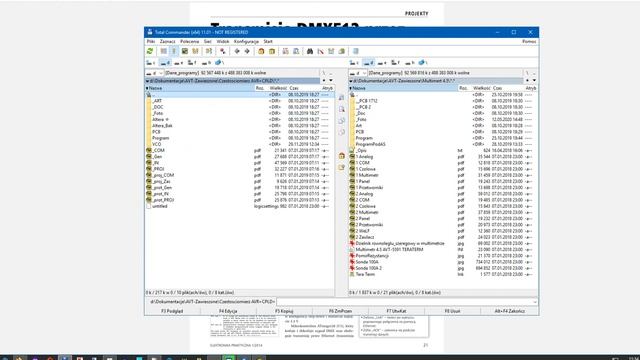Viewport: 640px width, 360px height.
Task: Click the green Reread source refresh icon
Action: pyautogui.click(x=150, y=51)
